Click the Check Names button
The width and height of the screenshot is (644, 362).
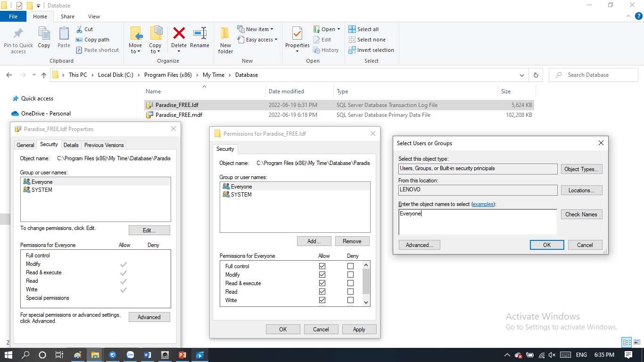pyautogui.click(x=581, y=214)
